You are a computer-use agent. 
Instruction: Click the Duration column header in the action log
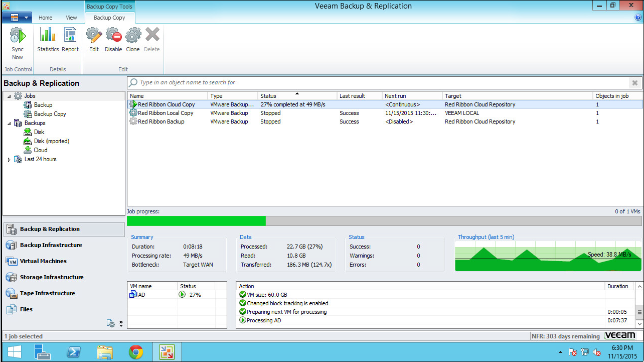[x=620, y=286]
